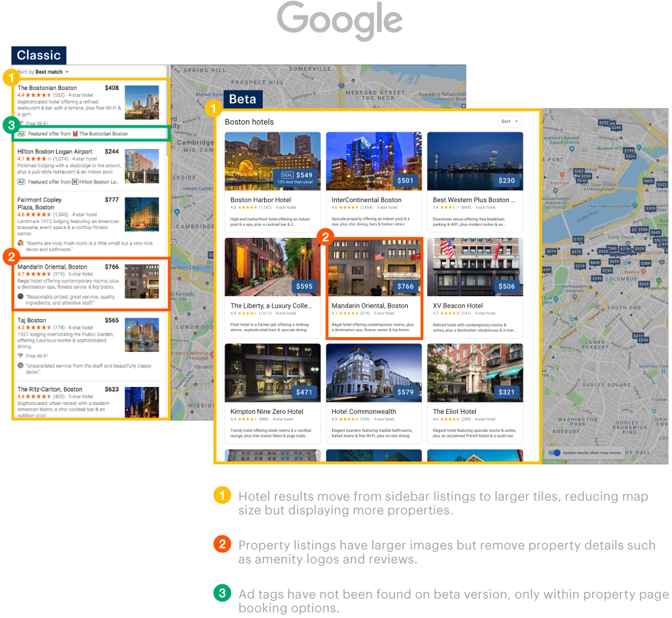
Task: Click the $249 price pin on the map
Action: [616, 128]
